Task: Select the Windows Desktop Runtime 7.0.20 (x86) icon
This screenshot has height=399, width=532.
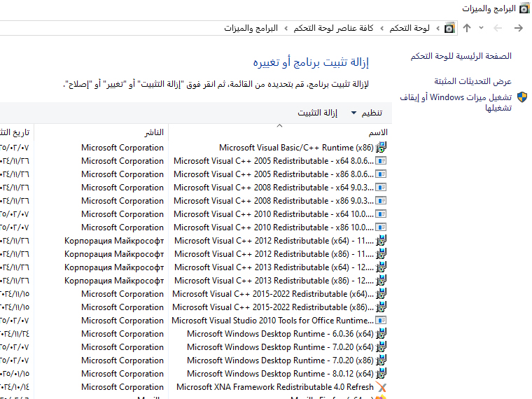Action: pyautogui.click(x=381, y=360)
